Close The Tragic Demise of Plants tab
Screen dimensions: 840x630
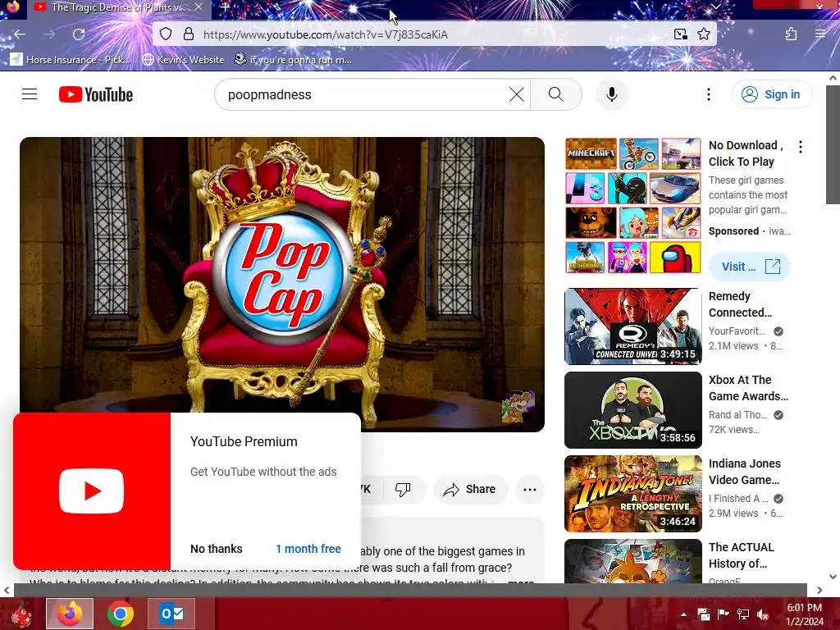(199, 7)
